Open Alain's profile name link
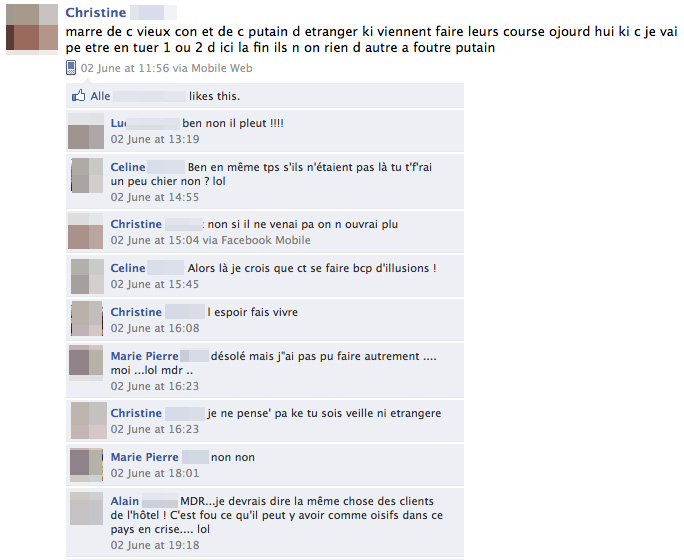 (125, 501)
